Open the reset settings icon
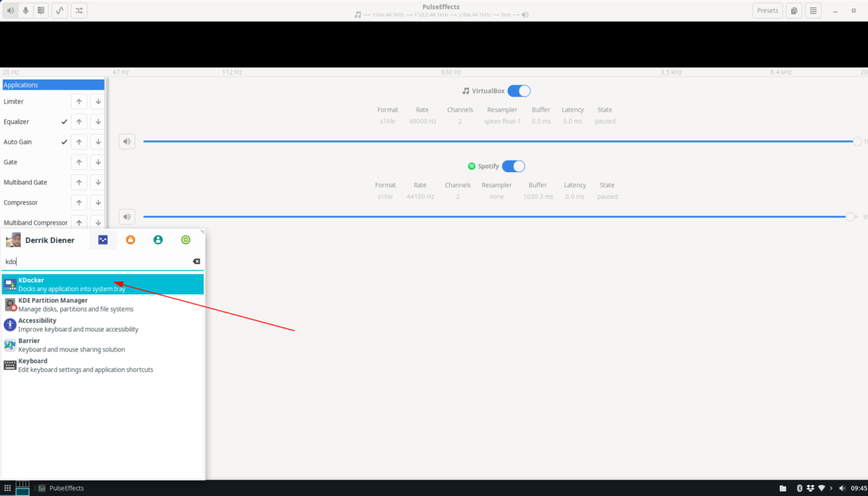The image size is (868, 496). click(793, 10)
